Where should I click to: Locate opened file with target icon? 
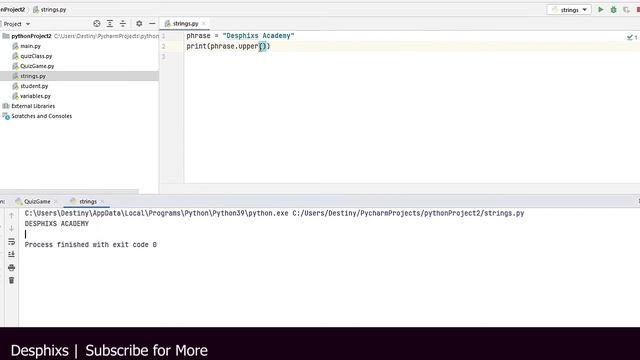(x=97, y=24)
